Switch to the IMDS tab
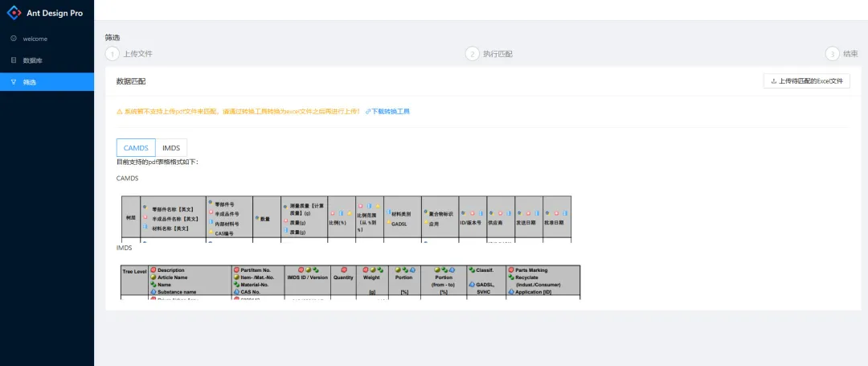The width and height of the screenshot is (868, 366). coord(171,148)
